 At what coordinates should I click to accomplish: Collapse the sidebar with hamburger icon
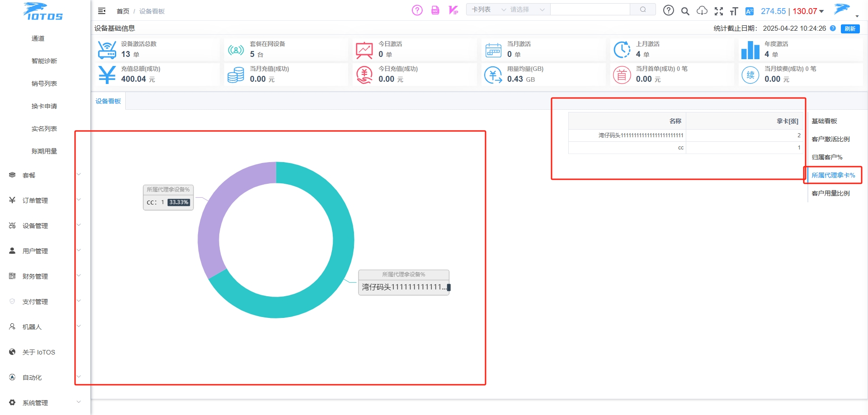[102, 11]
